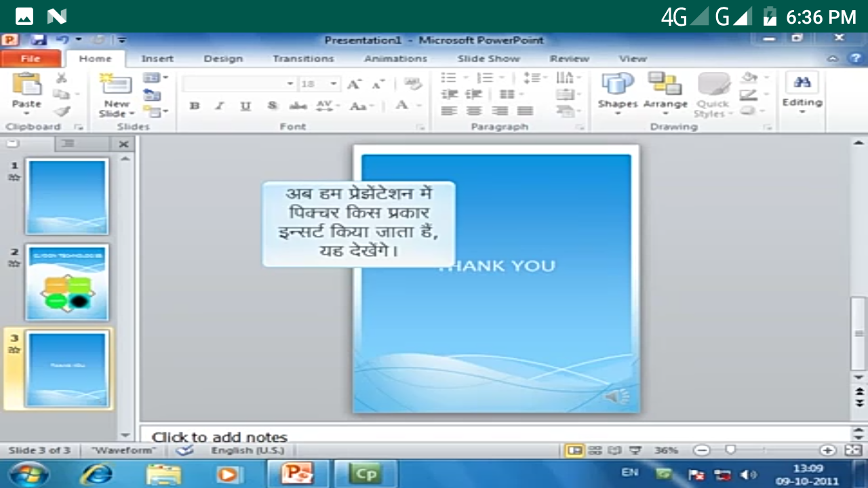Click Clear All Formatting icon
Image resolution: width=868 pixels, height=488 pixels.
coord(413,84)
